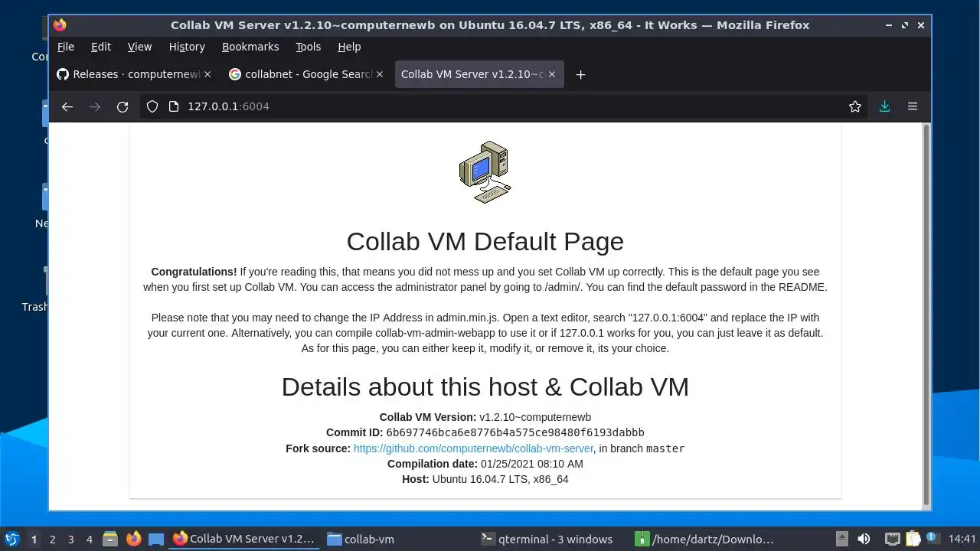The width and height of the screenshot is (980, 551).
Task: Launch Firefox from the quick launch icon
Action: 133,539
